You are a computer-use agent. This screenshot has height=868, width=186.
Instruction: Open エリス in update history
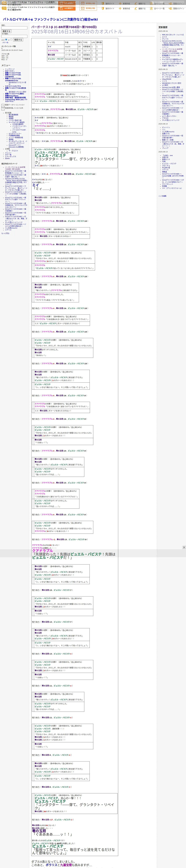[164, 37]
